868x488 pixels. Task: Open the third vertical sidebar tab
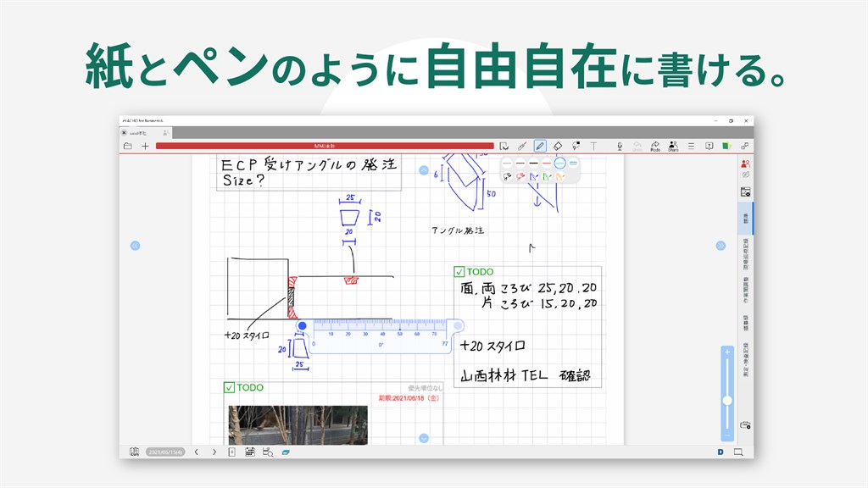click(x=746, y=290)
